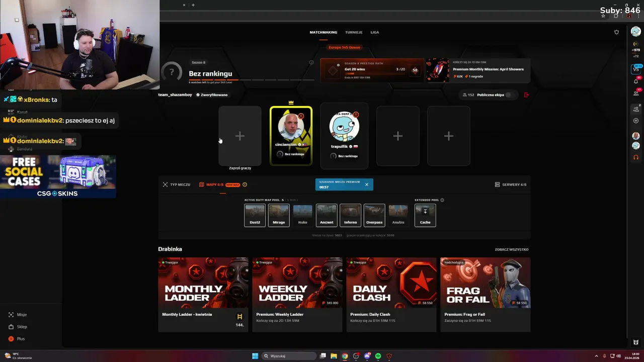644x362 pixels.
Task: Open the Premium Monthly Mission April Showers
Action: (478, 70)
